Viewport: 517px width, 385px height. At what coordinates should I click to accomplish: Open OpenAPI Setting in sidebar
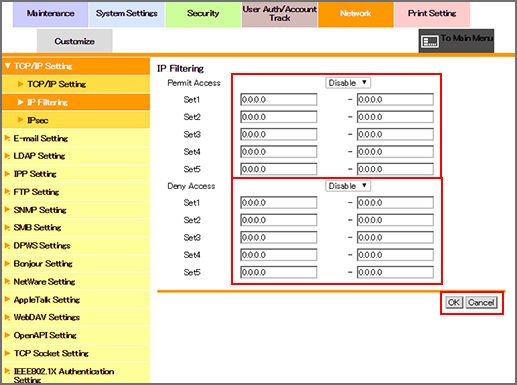[76, 335]
